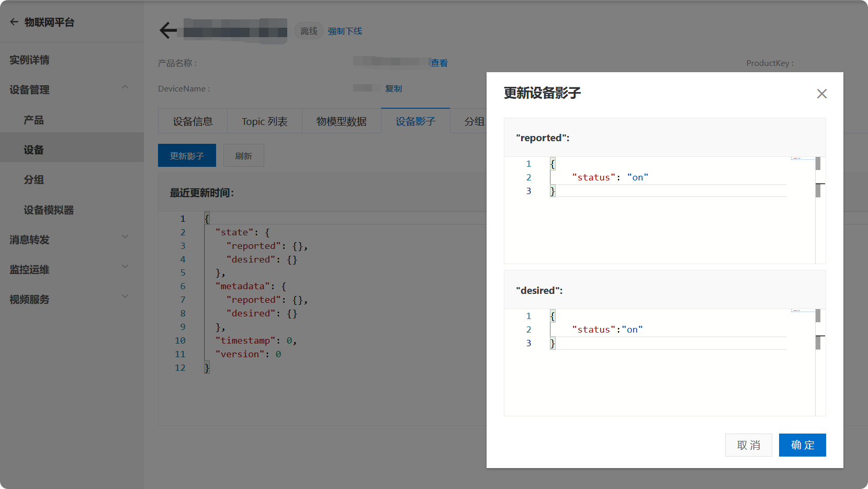Click the 强制下线 link
Image resolution: width=868 pixels, height=489 pixels.
[345, 31]
